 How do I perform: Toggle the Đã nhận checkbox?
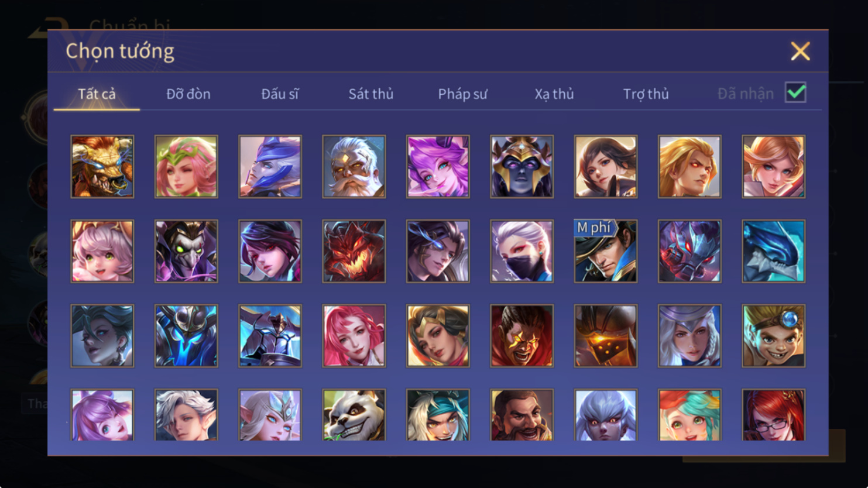(795, 92)
